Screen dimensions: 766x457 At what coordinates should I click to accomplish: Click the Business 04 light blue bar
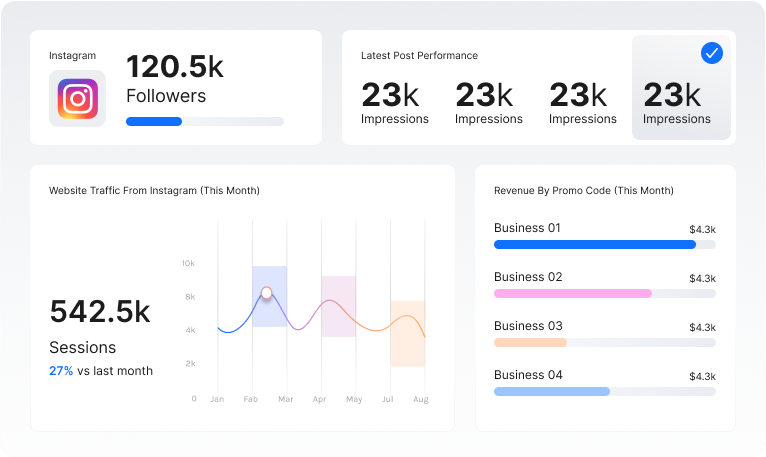552,391
